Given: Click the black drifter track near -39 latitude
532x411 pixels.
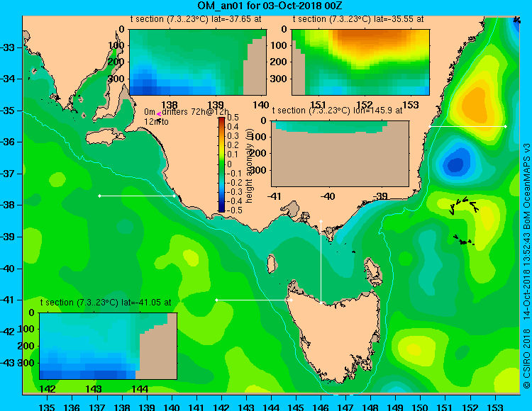Looking at the screenshot, I should point(463,240).
